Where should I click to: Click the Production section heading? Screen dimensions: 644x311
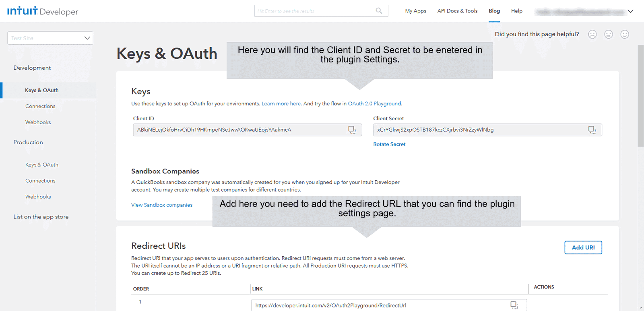[x=28, y=142]
